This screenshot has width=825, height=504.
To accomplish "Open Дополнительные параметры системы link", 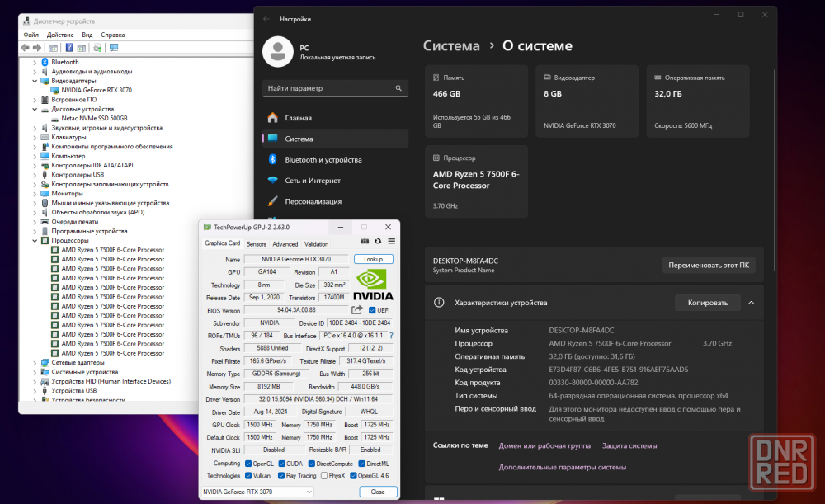I will pos(563,467).
